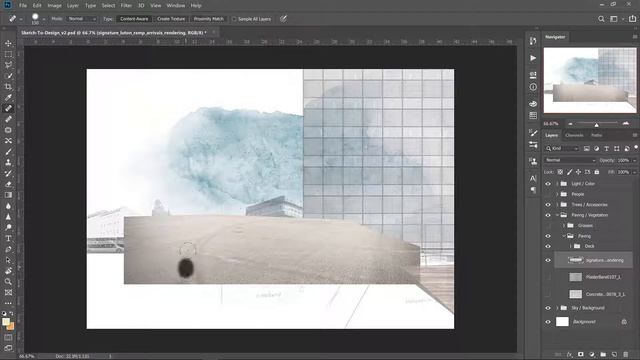Open layer blend mode Normal dropdown
The height and width of the screenshot is (360, 640).
570,160
